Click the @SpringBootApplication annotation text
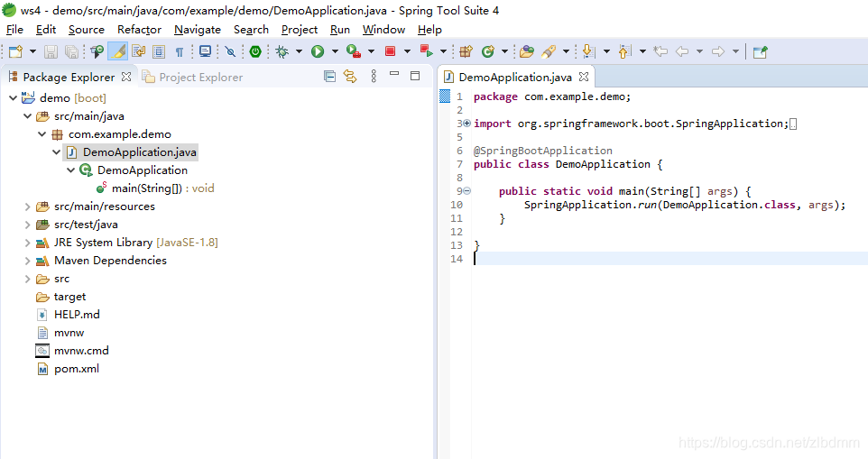Viewport: 868px width, 459px height. coord(543,151)
